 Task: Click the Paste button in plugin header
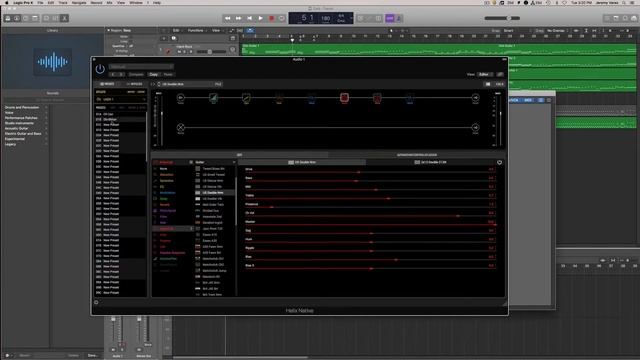tap(168, 75)
